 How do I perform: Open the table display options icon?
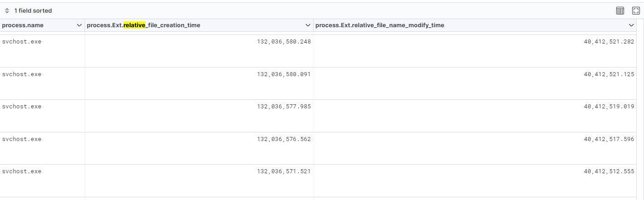pyautogui.click(x=620, y=11)
